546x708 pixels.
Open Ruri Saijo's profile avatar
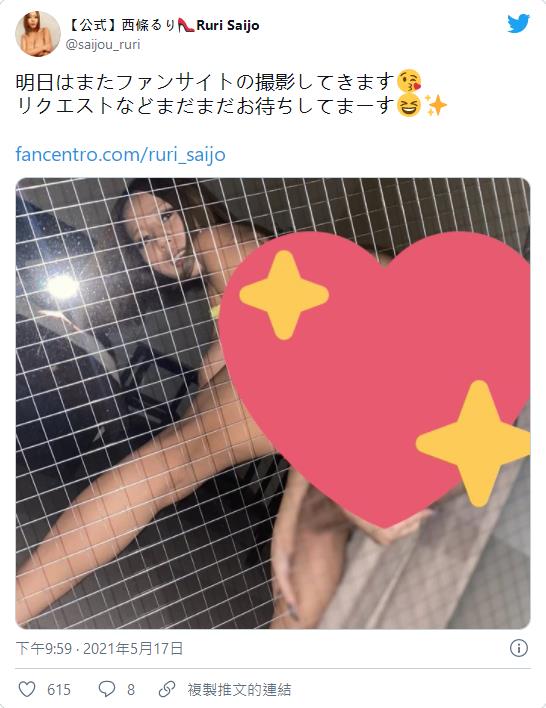pyautogui.click(x=38, y=34)
